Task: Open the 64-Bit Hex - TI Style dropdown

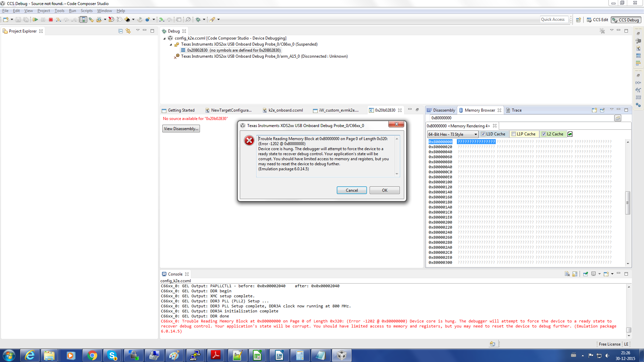Action: (x=452, y=134)
